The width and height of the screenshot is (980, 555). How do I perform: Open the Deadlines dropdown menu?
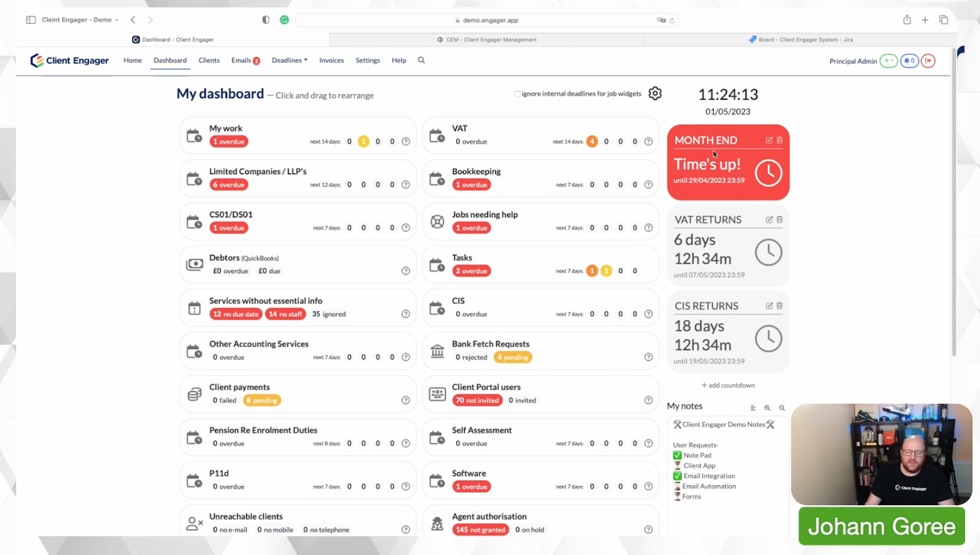(289, 60)
